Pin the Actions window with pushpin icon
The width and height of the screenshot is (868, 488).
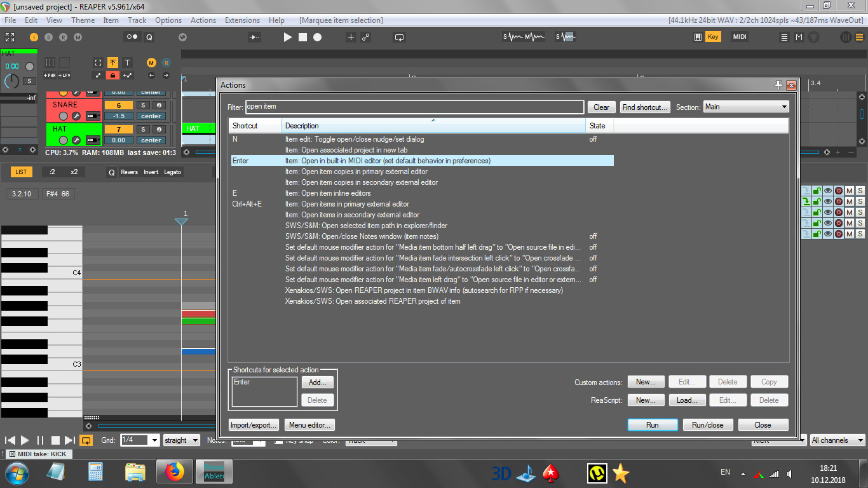click(x=779, y=85)
